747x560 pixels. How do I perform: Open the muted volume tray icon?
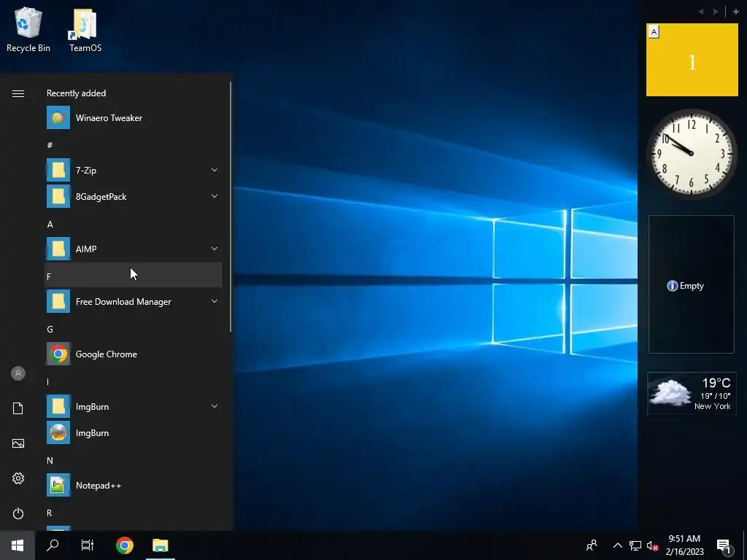[x=652, y=545]
